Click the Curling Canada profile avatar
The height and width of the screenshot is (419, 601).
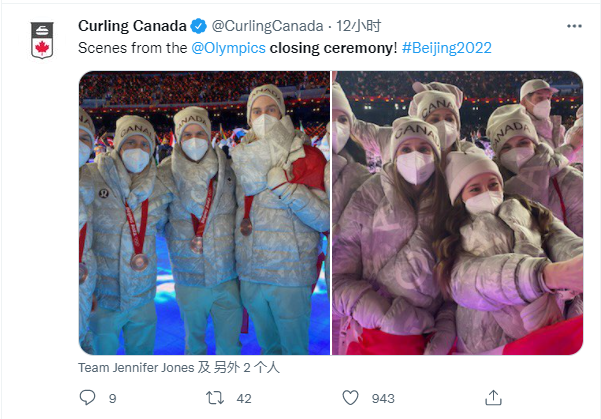(40, 40)
